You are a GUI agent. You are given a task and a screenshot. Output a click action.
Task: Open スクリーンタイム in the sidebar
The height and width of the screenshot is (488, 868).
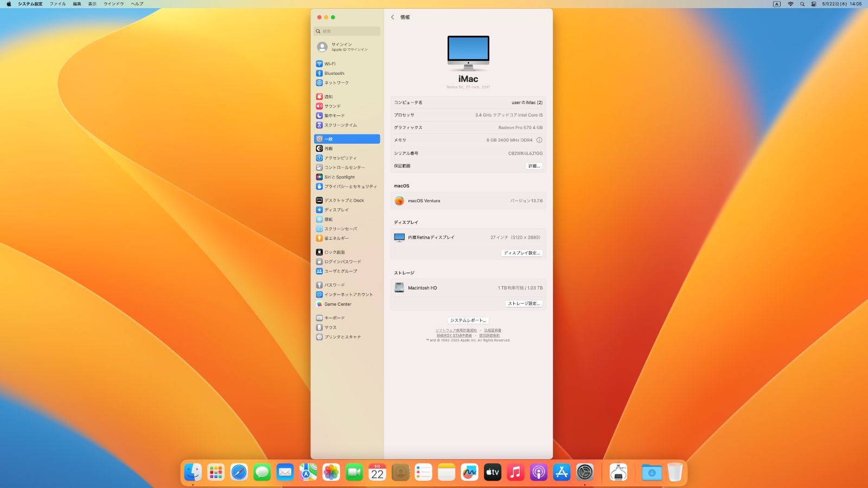[347, 125]
